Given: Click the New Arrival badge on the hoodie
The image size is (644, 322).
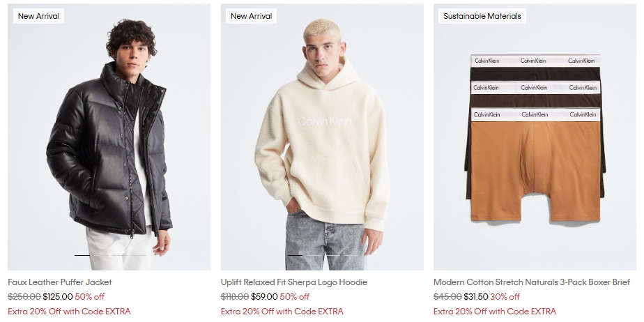Looking at the screenshot, I should [252, 16].
